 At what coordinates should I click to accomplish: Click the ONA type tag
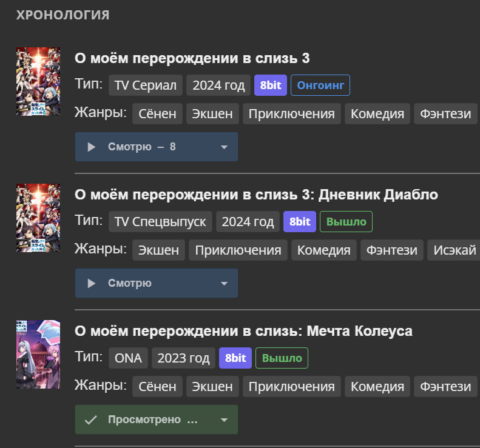point(128,358)
